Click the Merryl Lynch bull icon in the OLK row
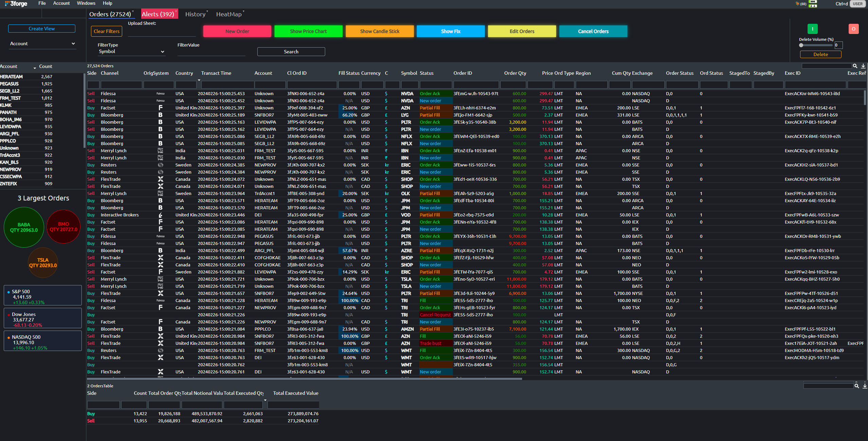Screen dimensions: 868x441 (161, 193)
